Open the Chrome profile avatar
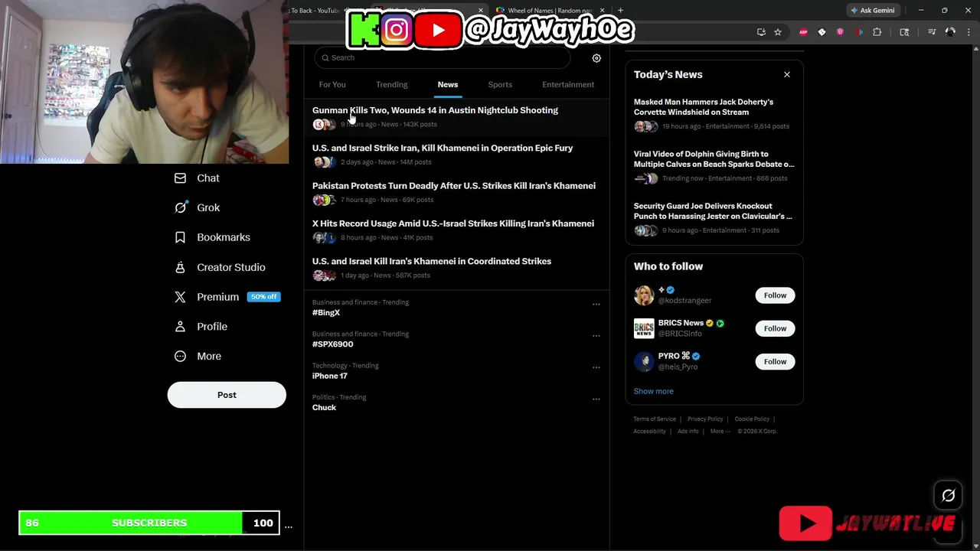Screen dimensions: 980x551 pos(950,32)
